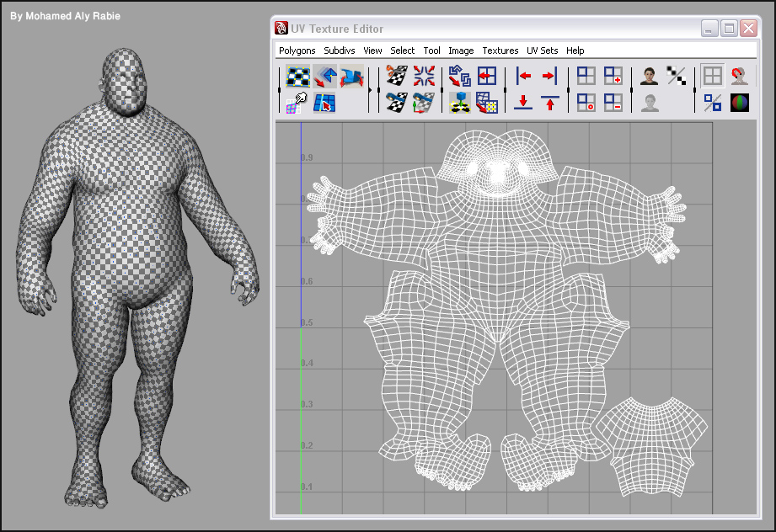The image size is (776, 532).
Task: Toggle texture borders blue squares icon
Action: tap(713, 103)
